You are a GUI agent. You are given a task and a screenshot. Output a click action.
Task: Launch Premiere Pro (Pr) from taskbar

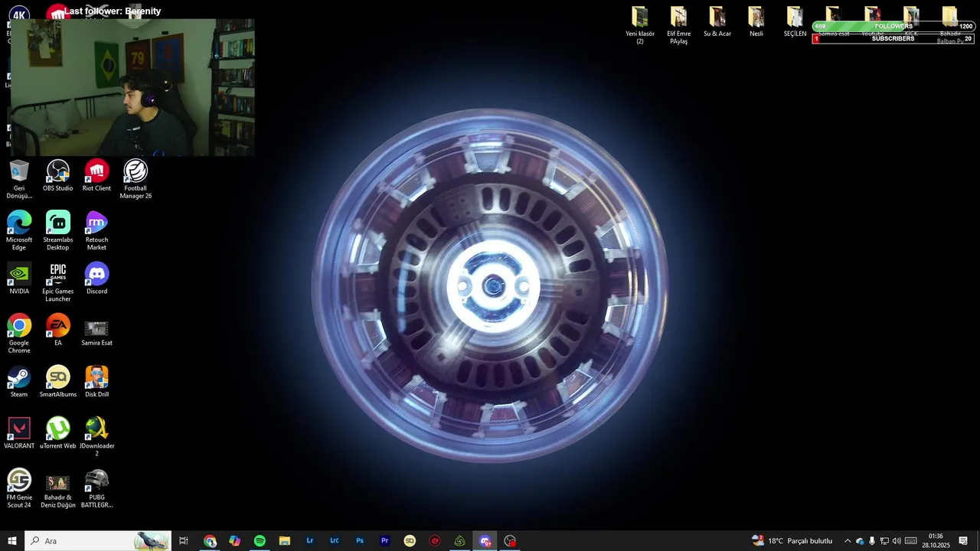[x=385, y=541]
